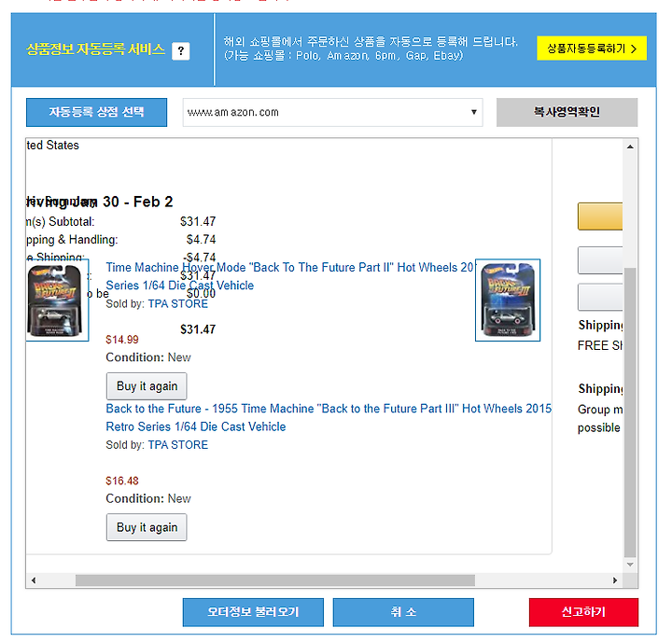Open the 1955 Time Machine product link
Screen dimensions: 672x642
pyautogui.click(x=329, y=417)
